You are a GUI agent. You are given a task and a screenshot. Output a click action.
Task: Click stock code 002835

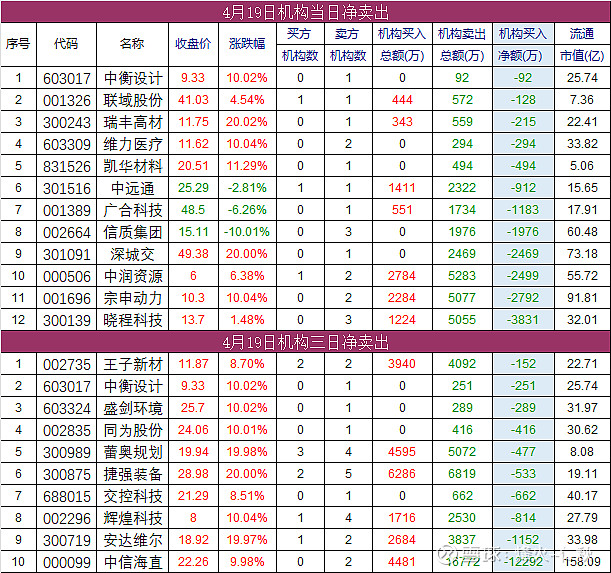click(67, 431)
